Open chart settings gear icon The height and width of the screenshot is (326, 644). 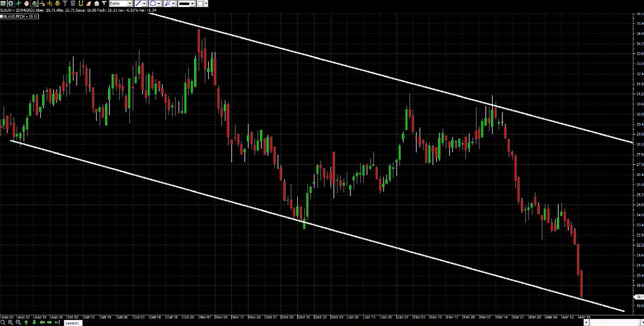click(x=11, y=3)
